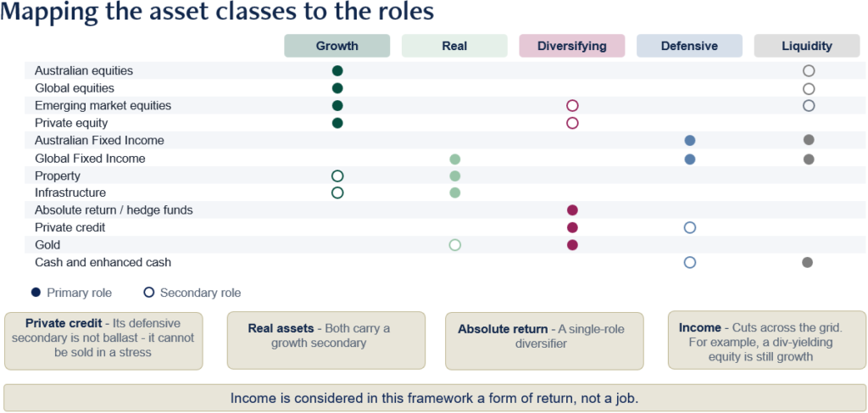Click Absolute return hedge funds diversifying dot
This screenshot has height=413, width=868.
tap(572, 209)
